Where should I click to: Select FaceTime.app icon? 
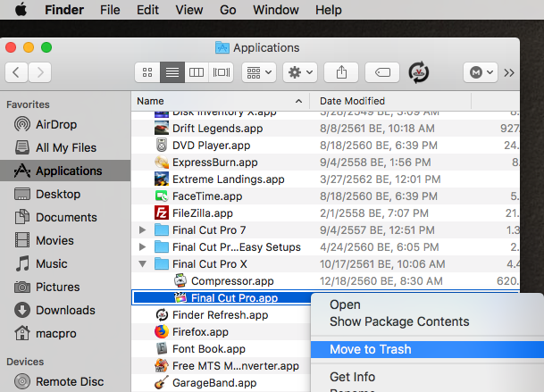(x=162, y=196)
